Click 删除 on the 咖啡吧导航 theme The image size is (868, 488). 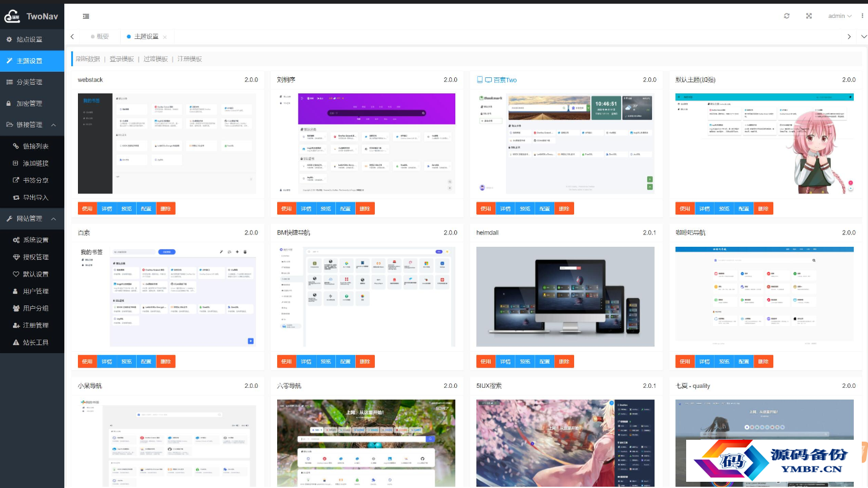pyautogui.click(x=763, y=361)
